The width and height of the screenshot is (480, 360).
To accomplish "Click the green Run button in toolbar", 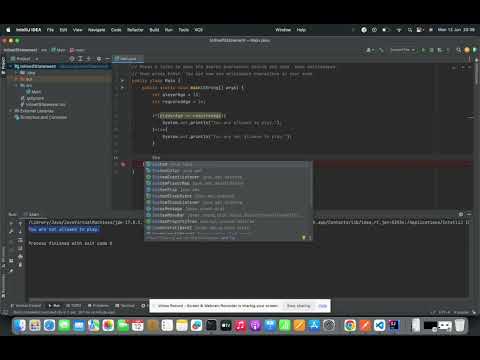I will point(424,50).
